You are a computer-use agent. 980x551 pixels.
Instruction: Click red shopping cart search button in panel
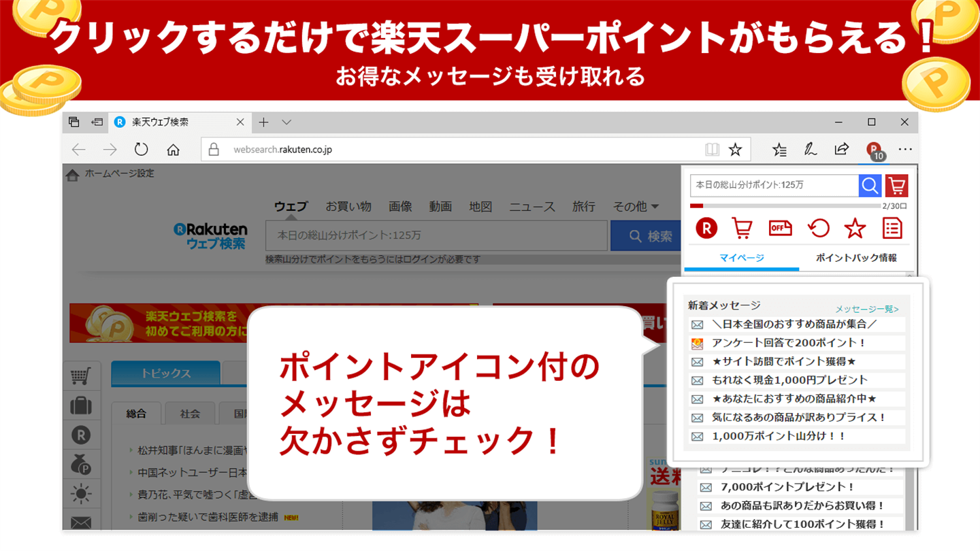896,185
